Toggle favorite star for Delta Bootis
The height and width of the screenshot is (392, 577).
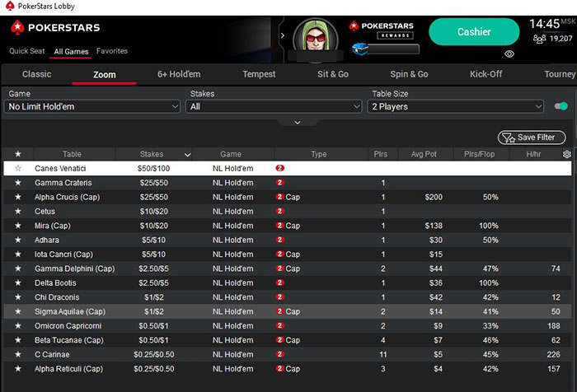click(x=17, y=283)
